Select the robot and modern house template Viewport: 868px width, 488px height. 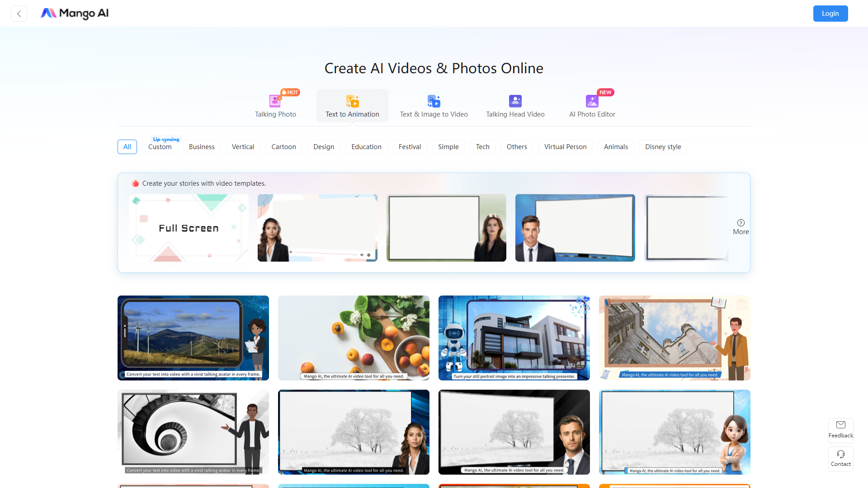tap(514, 338)
